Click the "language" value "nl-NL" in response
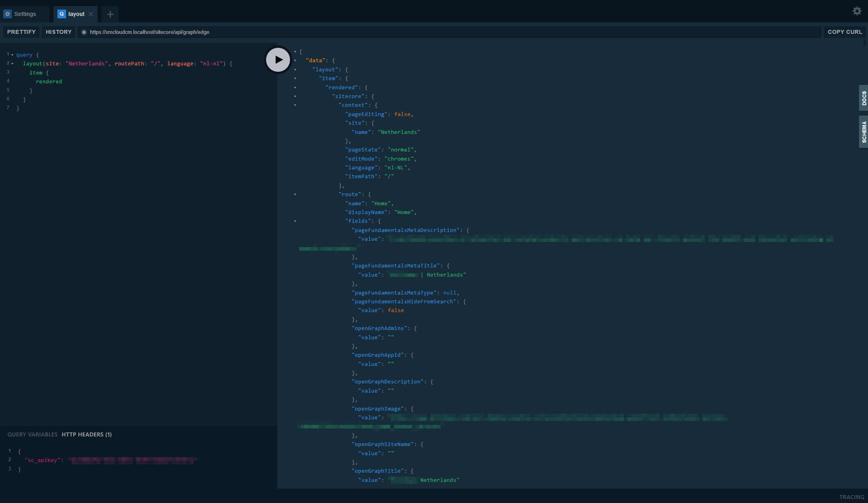 [x=396, y=168]
